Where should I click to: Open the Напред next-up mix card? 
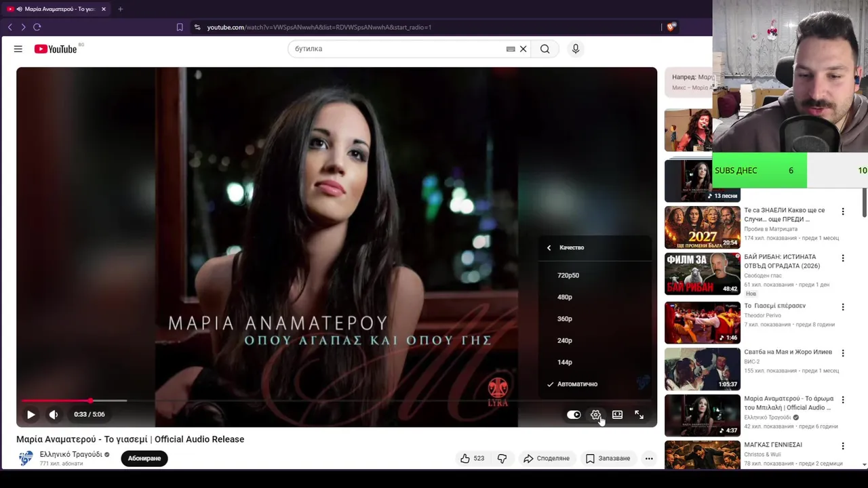pyautogui.click(x=689, y=82)
